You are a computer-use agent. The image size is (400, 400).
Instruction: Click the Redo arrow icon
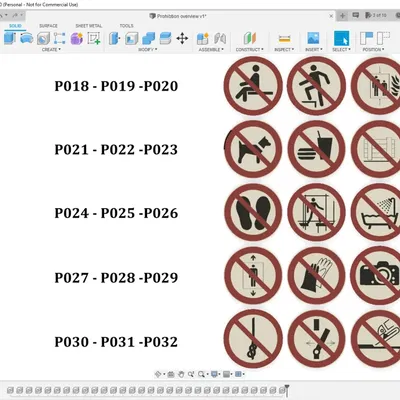15,15
